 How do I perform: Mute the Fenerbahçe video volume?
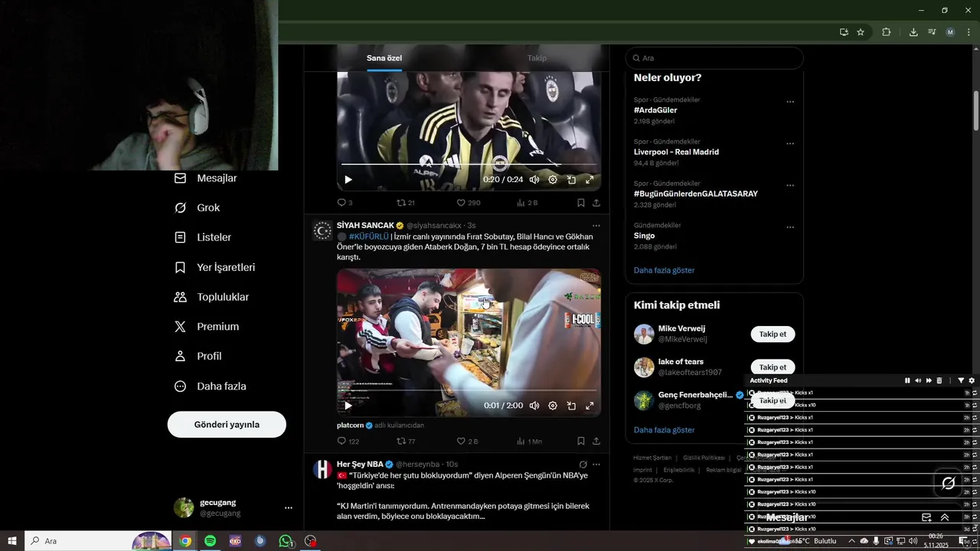click(534, 180)
